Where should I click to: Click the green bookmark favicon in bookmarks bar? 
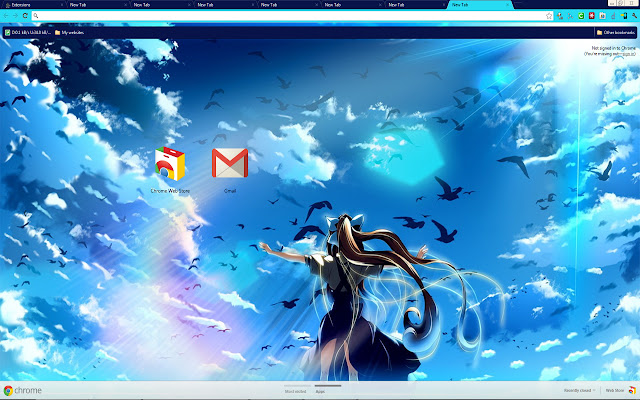tap(7, 32)
